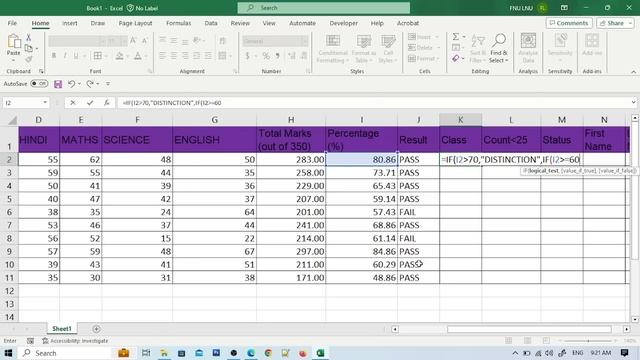Click the Font Color A icon
Screen dimensions: 640x360
click(x=138, y=56)
